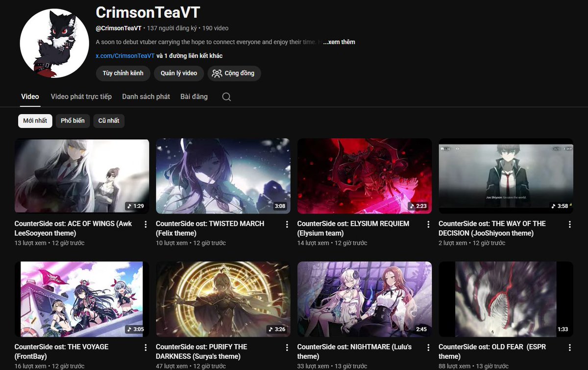
Task: Click the '190 video' count text
Action: (215, 28)
